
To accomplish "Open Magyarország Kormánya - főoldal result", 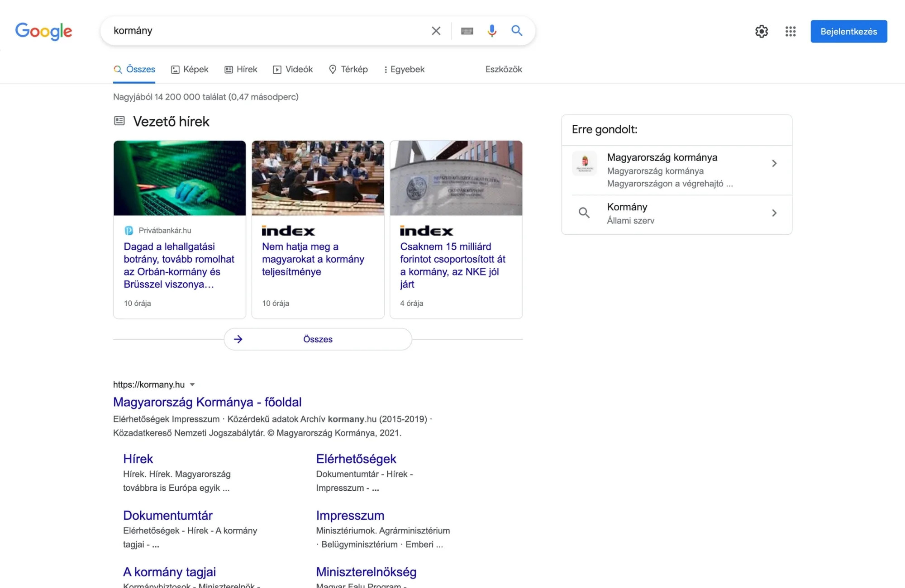I will coord(207,402).
